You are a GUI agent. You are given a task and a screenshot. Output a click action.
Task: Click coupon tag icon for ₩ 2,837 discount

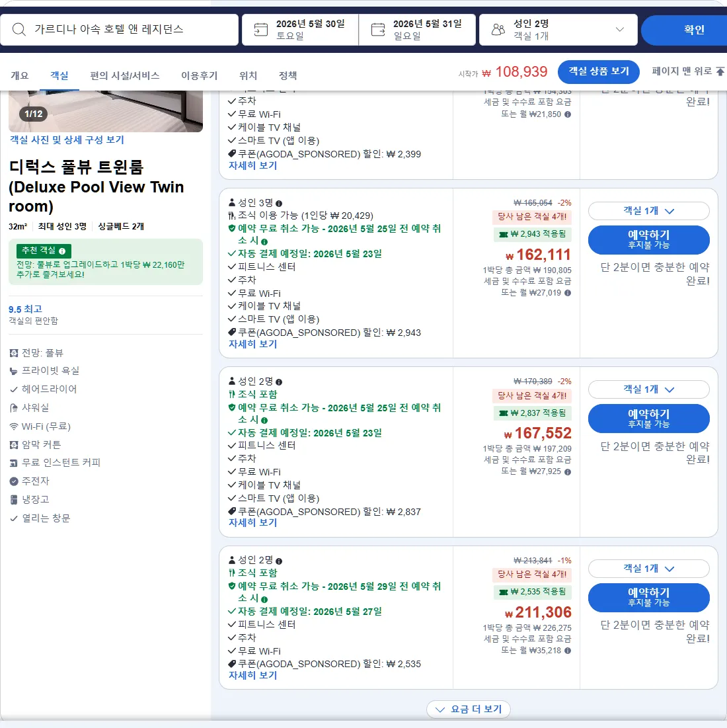232,511
